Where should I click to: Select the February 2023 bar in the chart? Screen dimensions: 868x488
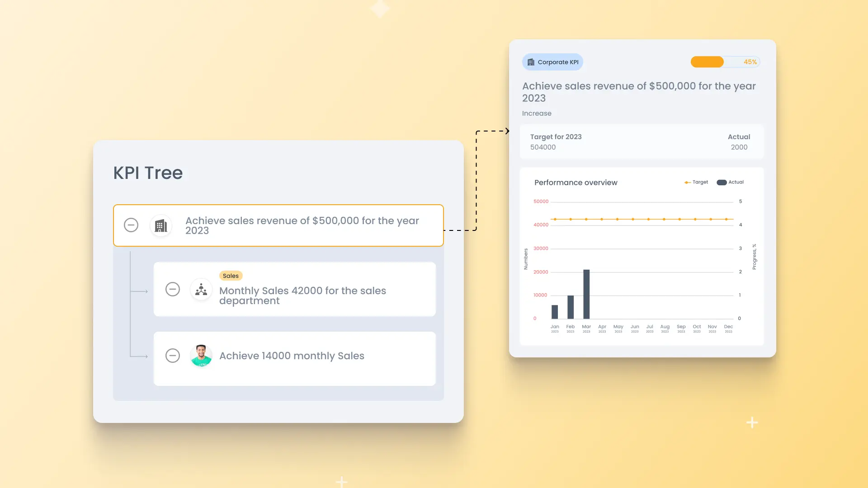571,307
